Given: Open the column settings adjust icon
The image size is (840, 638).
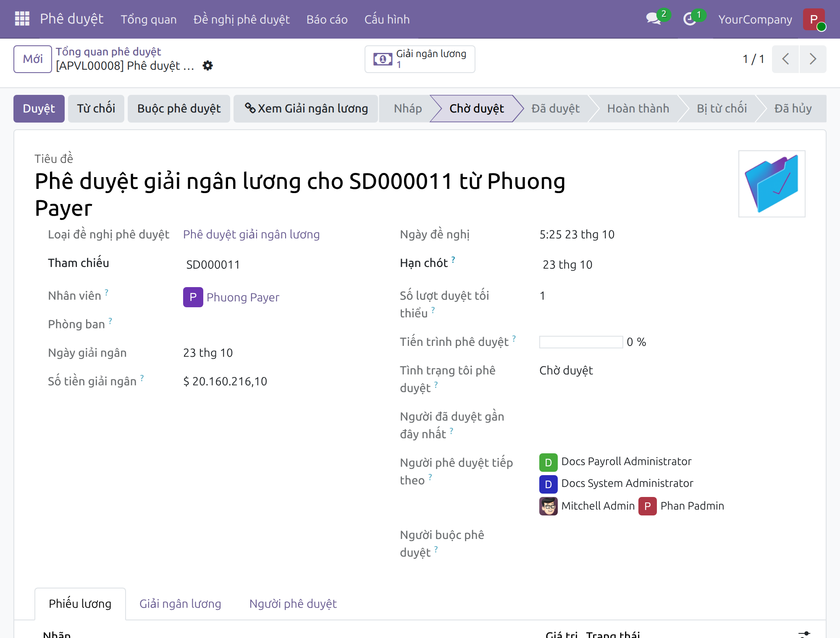Looking at the screenshot, I should [804, 634].
